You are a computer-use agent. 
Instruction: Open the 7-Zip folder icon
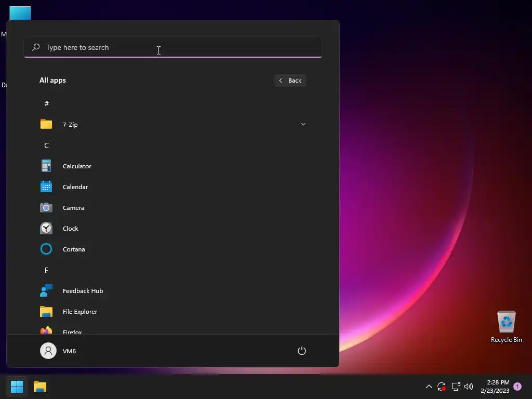point(46,124)
